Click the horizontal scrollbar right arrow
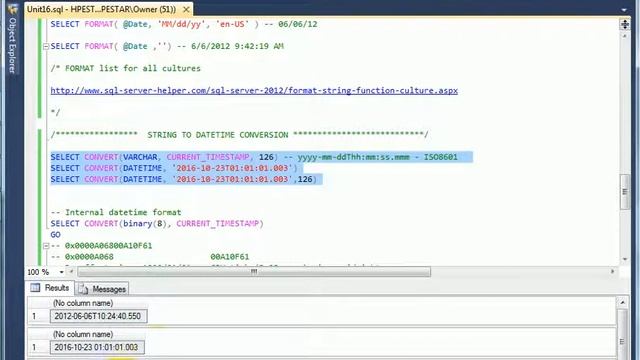Screen dimensions: 640x360 coord(612,271)
